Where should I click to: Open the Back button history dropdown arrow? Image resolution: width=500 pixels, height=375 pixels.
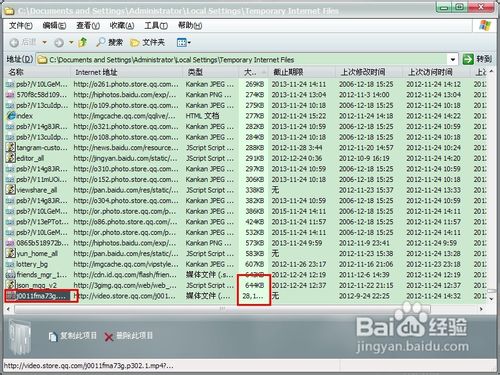pyautogui.click(x=44, y=42)
